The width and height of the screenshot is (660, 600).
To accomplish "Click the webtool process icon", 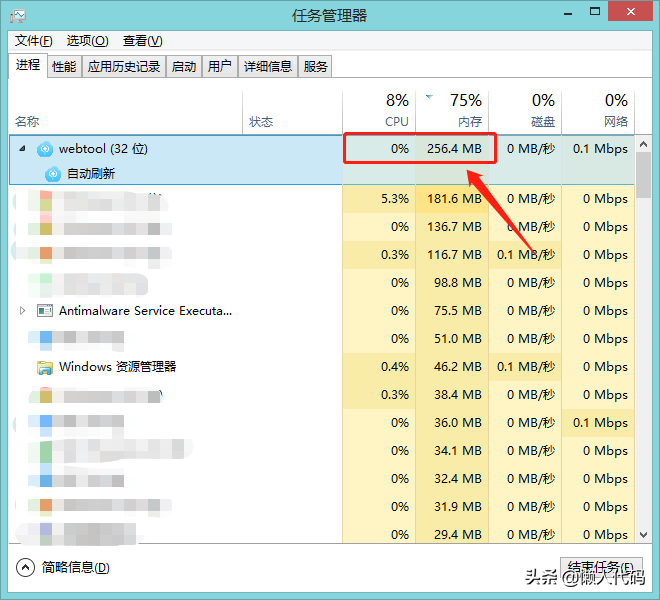I will [44, 149].
